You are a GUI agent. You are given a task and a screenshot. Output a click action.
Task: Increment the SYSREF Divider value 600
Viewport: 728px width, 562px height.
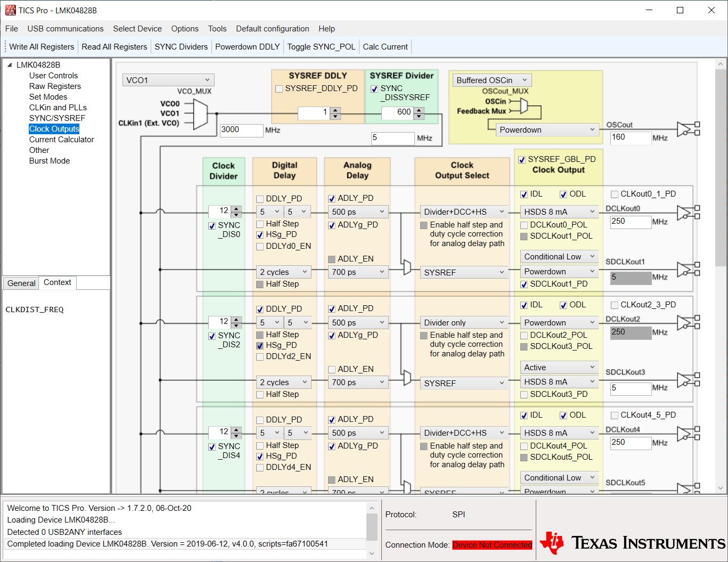pyautogui.click(x=419, y=110)
